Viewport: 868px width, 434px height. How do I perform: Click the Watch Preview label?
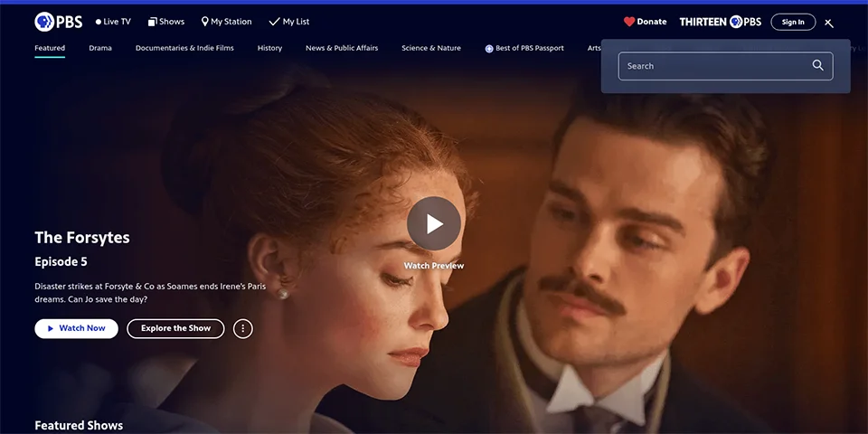[x=434, y=266]
